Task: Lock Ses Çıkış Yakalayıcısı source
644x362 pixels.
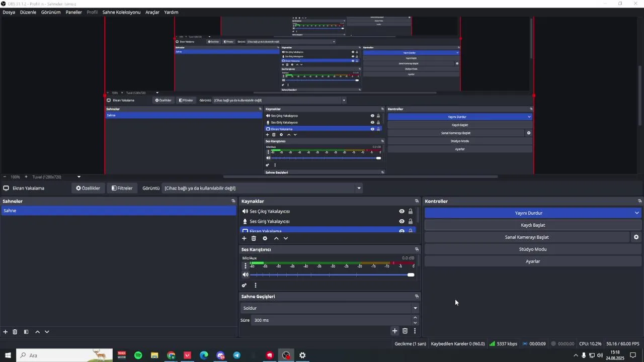Action: 411,212
